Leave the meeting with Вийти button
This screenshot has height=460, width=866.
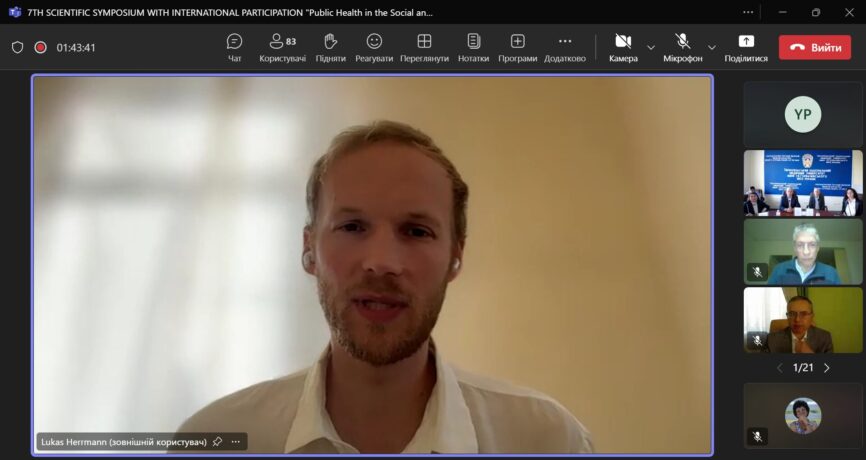coord(814,47)
